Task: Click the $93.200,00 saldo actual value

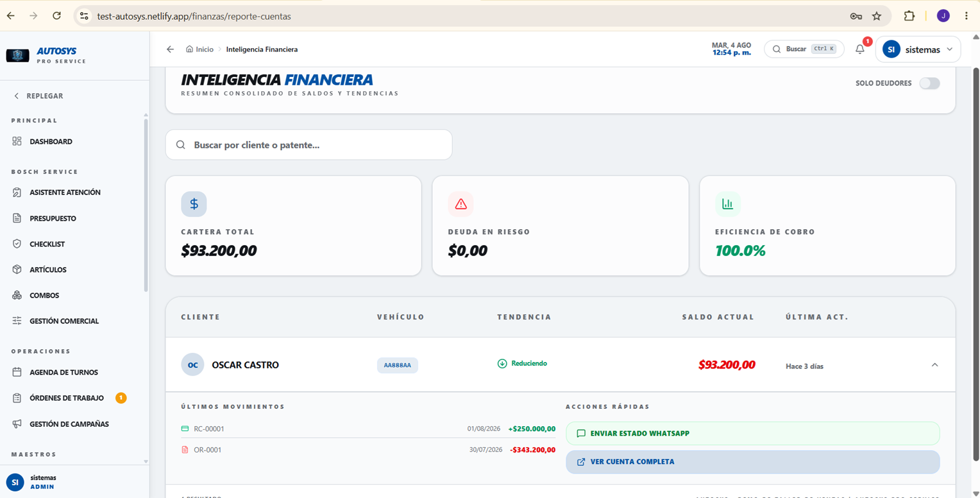Action: 727,365
